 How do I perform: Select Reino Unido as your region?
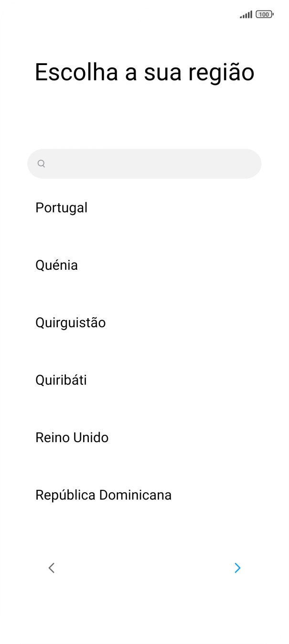(72, 437)
